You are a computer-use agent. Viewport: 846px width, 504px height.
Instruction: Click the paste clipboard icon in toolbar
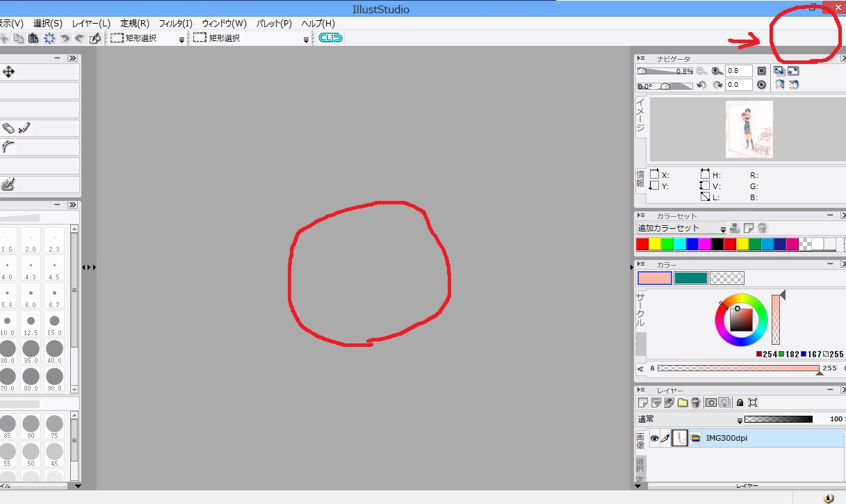[33, 38]
